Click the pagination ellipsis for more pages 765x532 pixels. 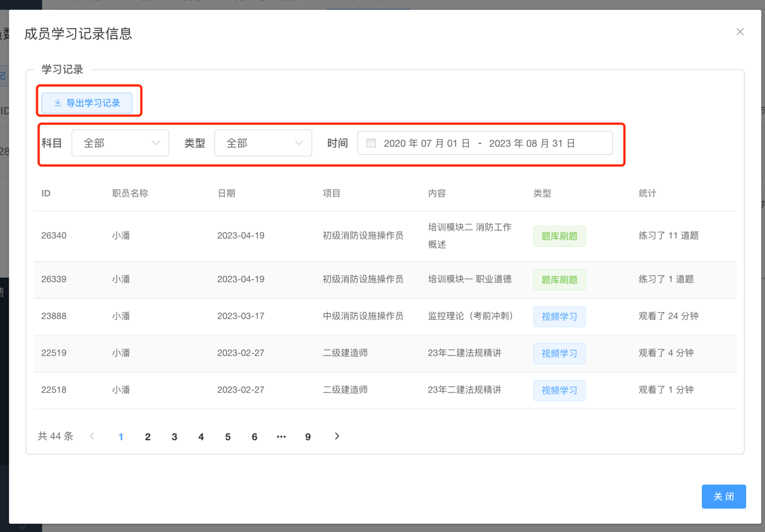[281, 437]
